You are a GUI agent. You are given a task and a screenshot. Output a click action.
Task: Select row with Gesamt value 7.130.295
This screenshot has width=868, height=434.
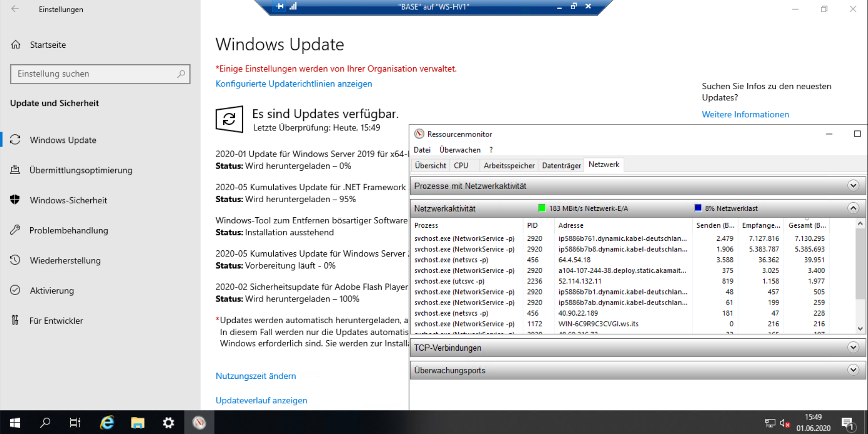click(620, 238)
